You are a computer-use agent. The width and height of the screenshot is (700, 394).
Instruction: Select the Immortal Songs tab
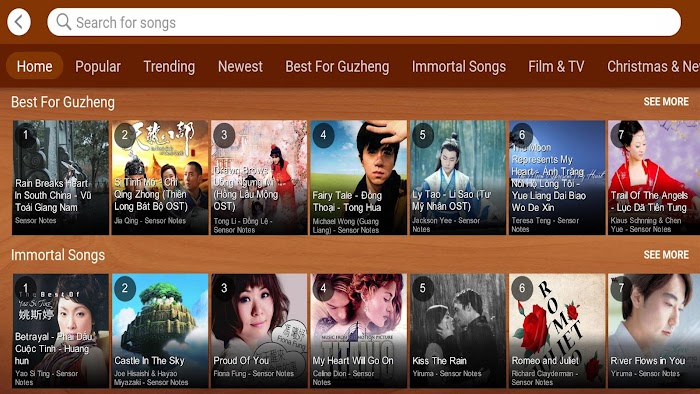tap(458, 66)
